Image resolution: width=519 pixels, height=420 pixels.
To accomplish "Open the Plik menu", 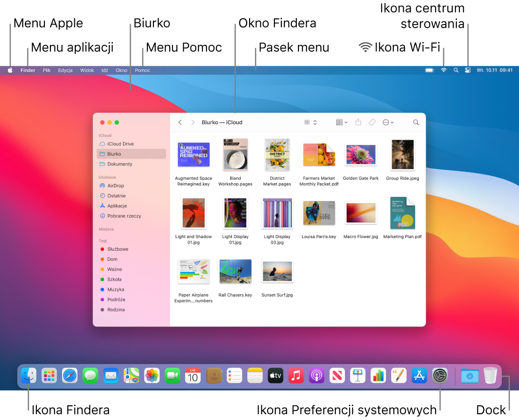I will (47, 70).
